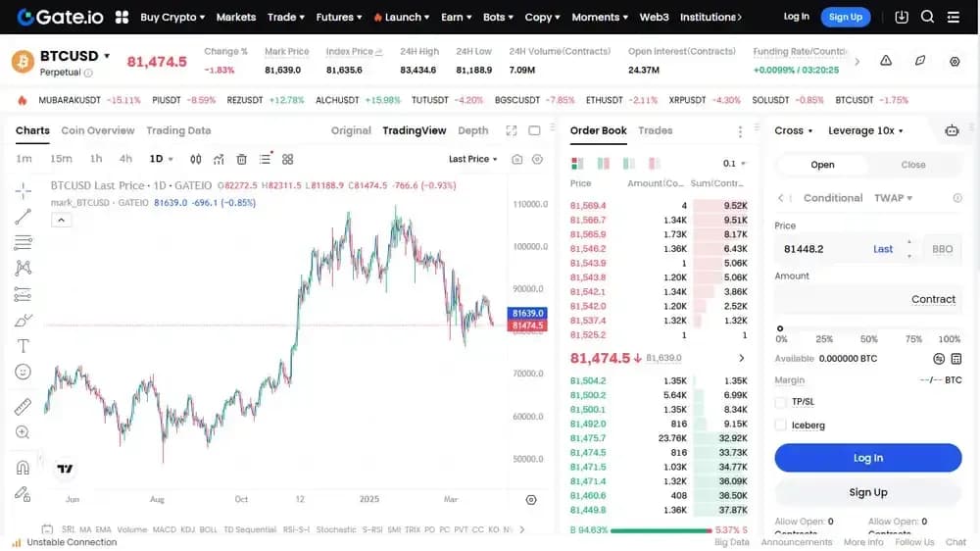
Task: Select the 4h timeframe
Action: (125, 160)
